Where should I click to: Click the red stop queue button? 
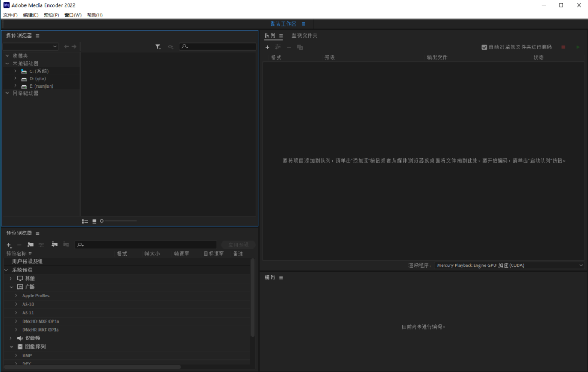563,47
